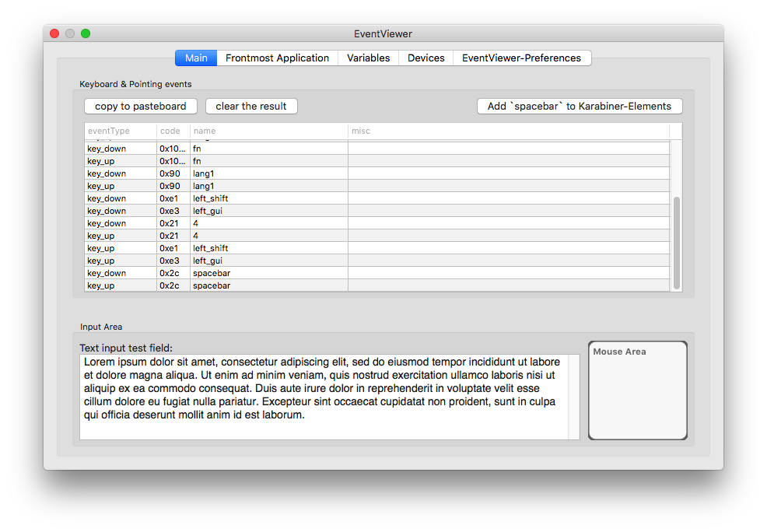Click the green zoom window button

tap(86, 33)
